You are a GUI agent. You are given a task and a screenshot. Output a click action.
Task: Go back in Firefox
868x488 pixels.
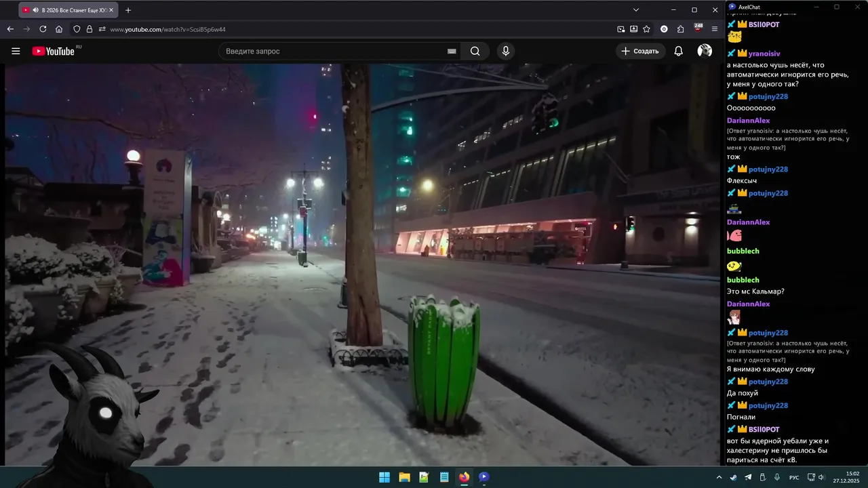10,29
